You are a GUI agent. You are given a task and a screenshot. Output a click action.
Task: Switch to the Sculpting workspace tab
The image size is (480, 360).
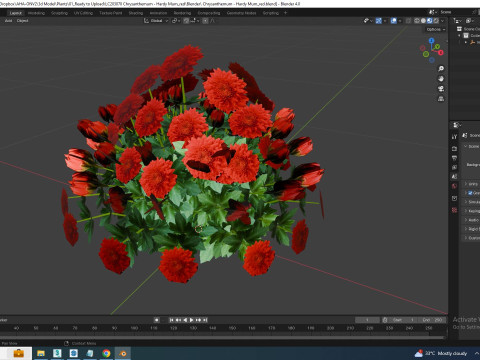click(59, 13)
